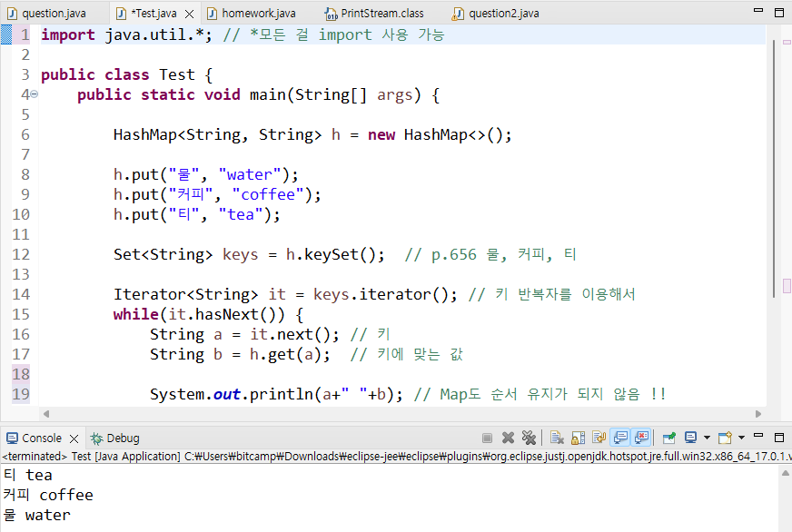Click "main" in the method signature
792x532 pixels.
268,95
